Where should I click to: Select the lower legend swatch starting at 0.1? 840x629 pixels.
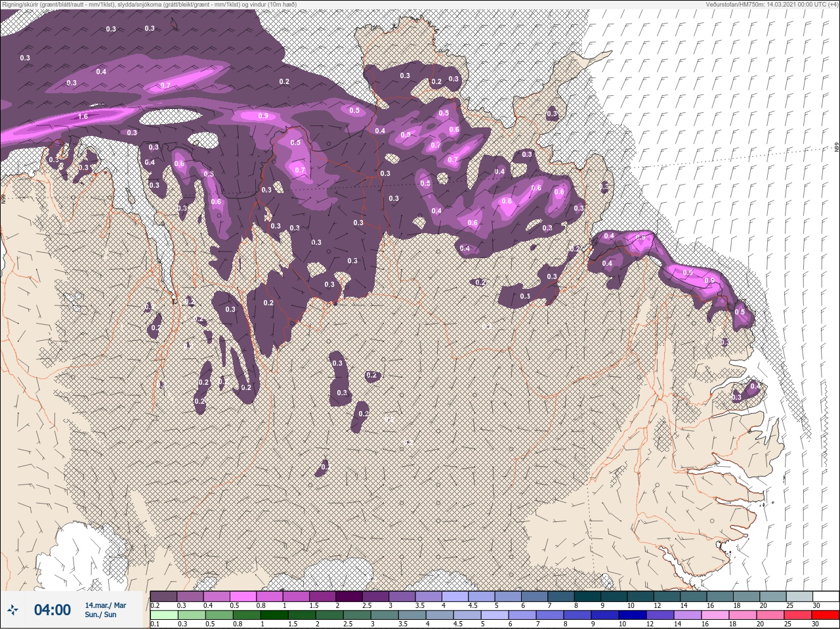[164, 615]
